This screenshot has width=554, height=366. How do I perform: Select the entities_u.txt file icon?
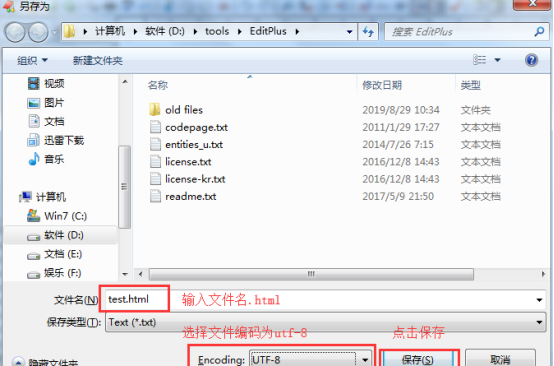[x=155, y=144]
